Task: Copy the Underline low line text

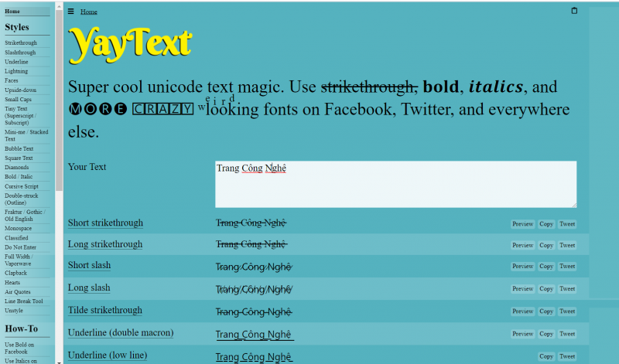Action: 546,356
